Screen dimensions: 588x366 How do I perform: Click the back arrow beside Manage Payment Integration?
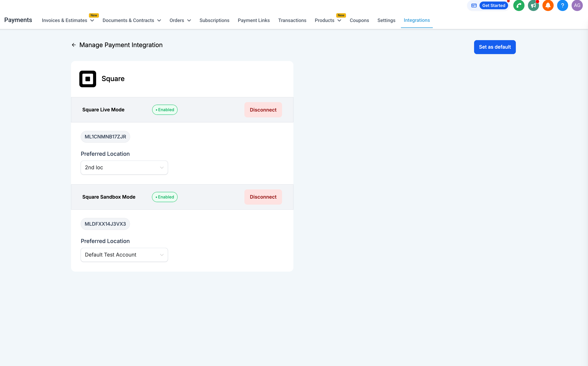[x=74, y=45]
